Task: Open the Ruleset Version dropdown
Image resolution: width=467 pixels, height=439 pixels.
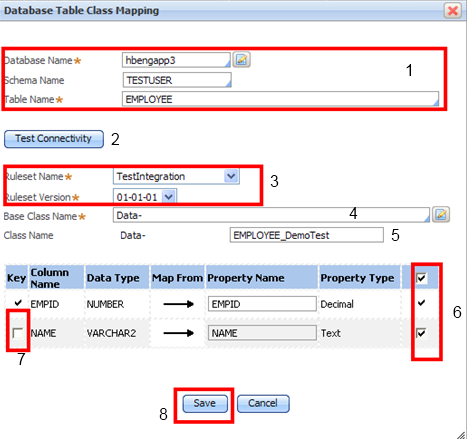Action: (169, 197)
